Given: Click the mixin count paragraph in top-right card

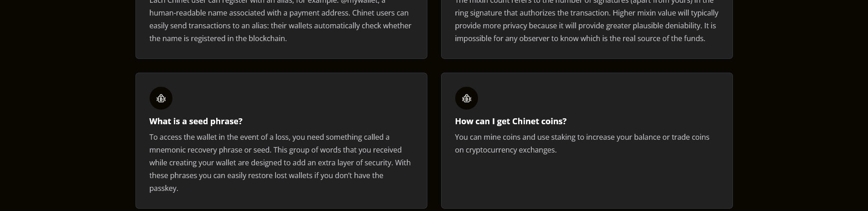Looking at the screenshot, I should pos(587,20).
